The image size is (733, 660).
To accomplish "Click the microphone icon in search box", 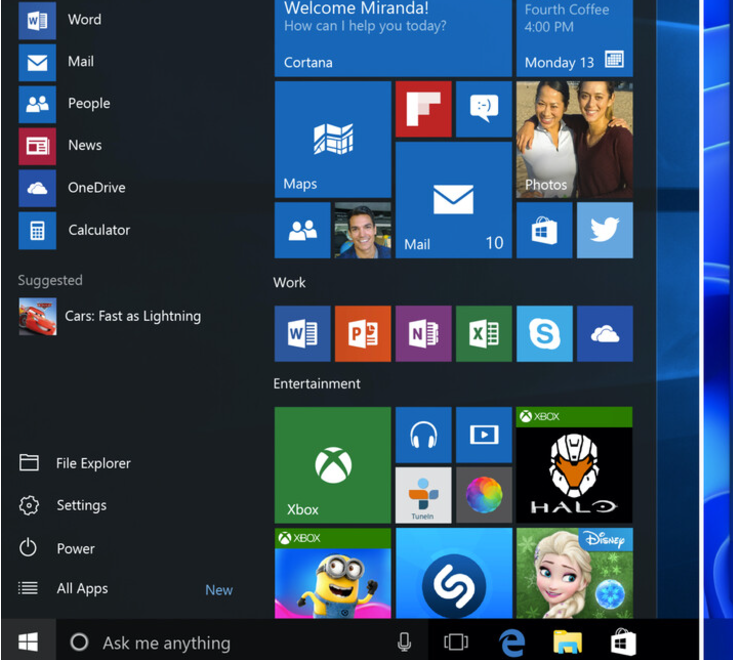I will 404,642.
